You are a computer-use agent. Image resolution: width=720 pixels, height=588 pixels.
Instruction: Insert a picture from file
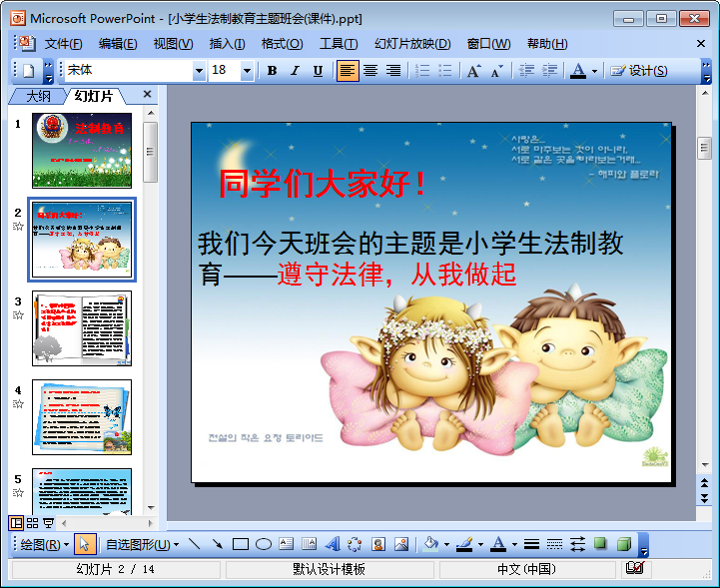pos(401,544)
